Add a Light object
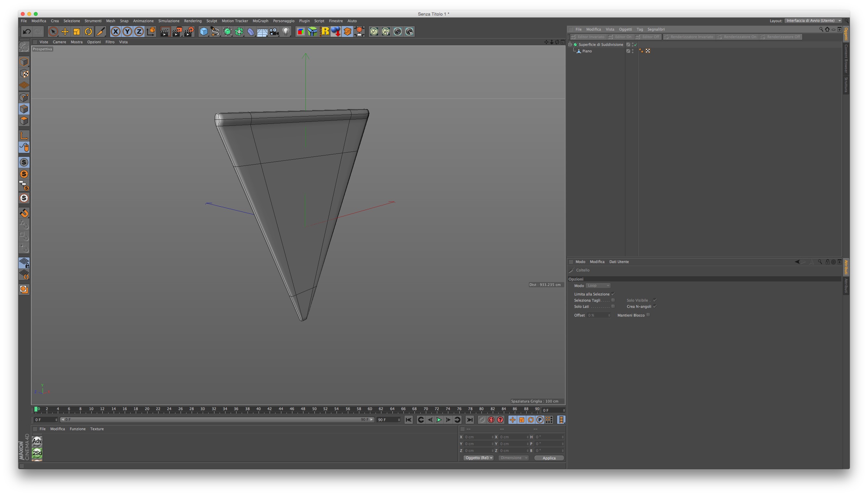This screenshot has width=868, height=495. tap(286, 31)
